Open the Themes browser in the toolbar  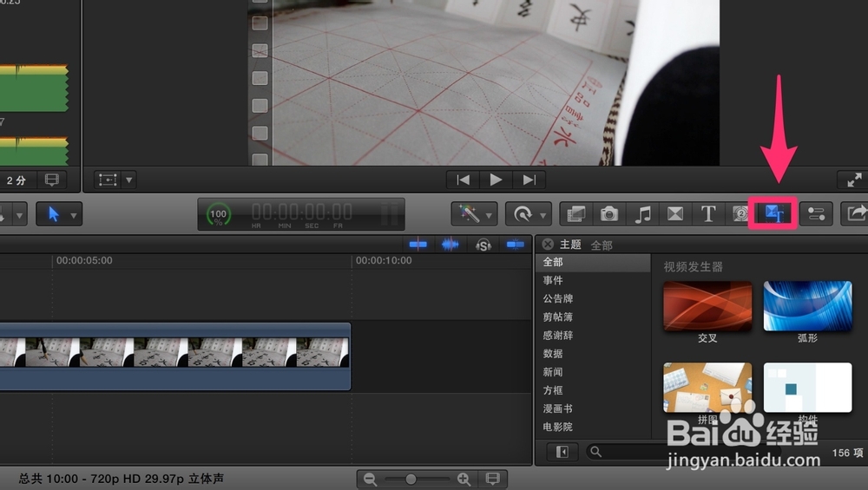coord(773,213)
